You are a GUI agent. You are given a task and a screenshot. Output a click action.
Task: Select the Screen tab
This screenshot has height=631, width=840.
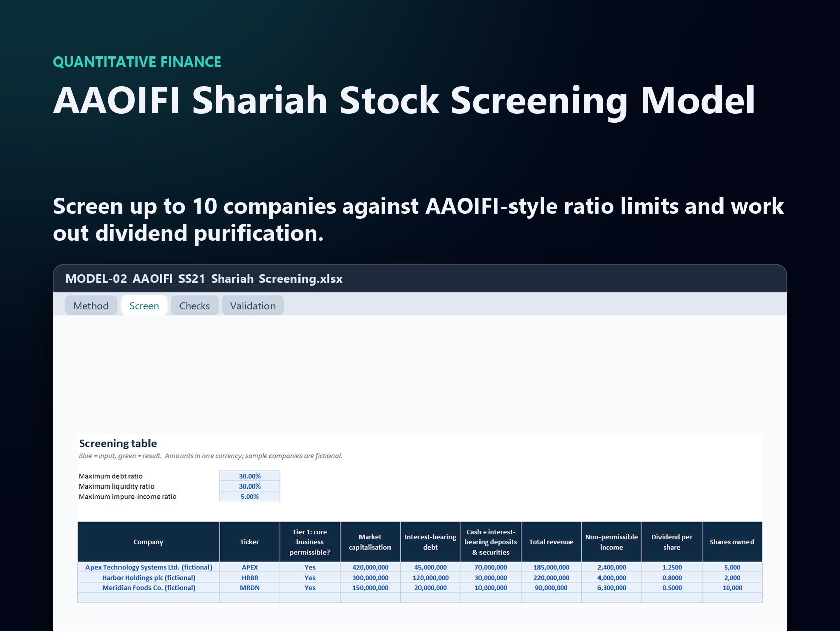point(144,305)
